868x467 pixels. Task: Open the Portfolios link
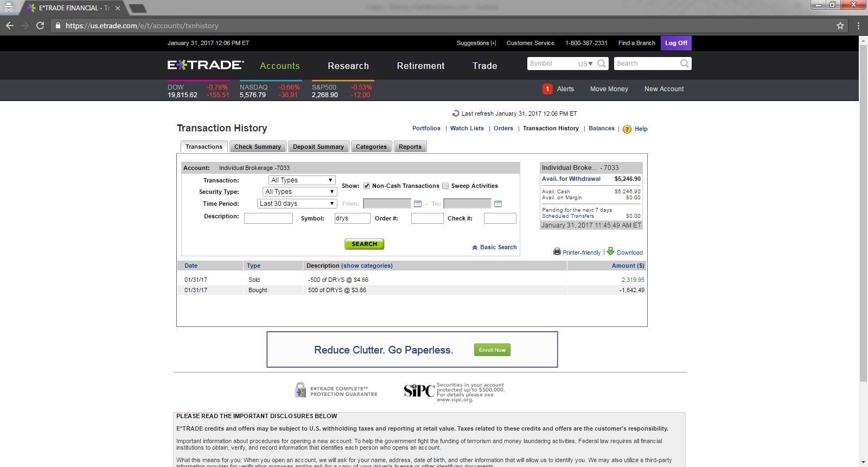pyautogui.click(x=426, y=129)
